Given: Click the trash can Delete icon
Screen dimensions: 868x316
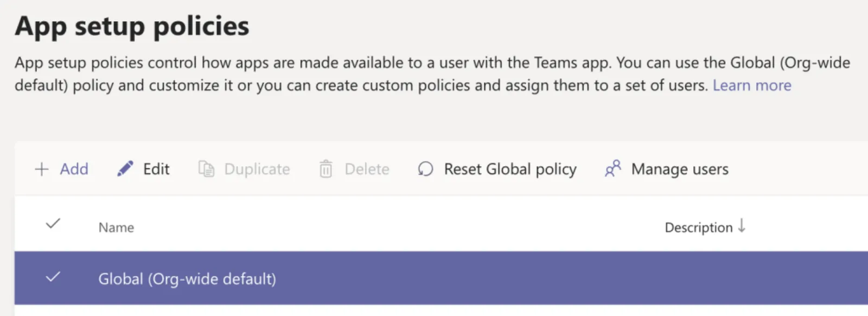Looking at the screenshot, I should pyautogui.click(x=325, y=169).
